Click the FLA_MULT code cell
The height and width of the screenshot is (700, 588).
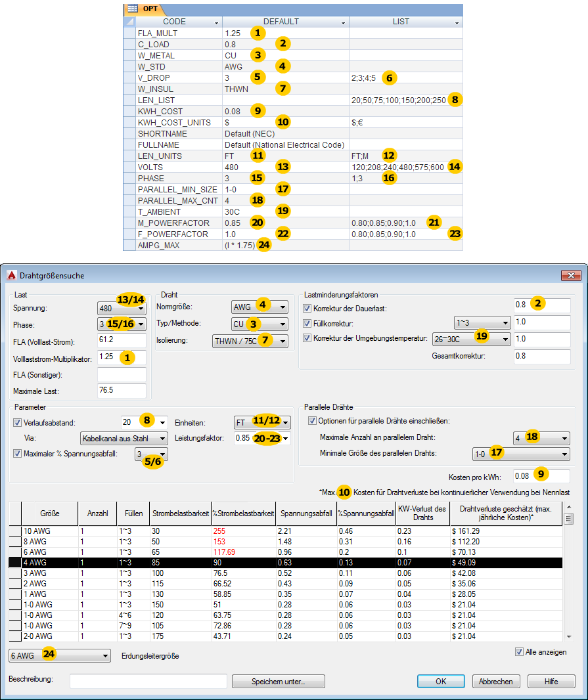click(x=179, y=33)
